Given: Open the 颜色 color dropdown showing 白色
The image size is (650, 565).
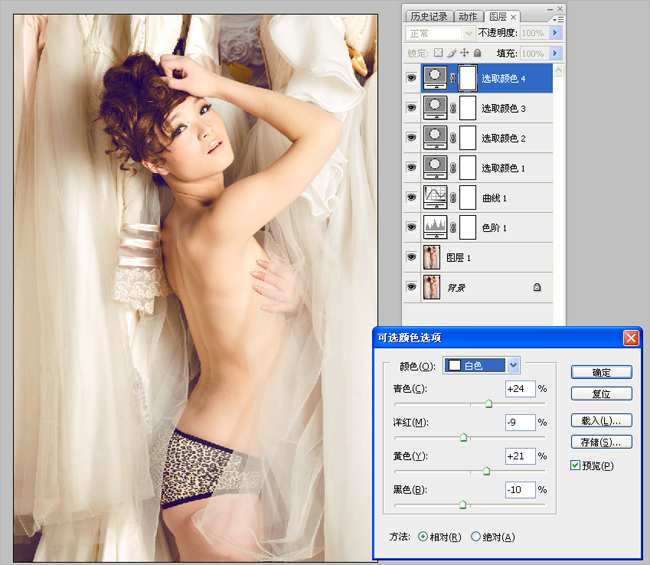Looking at the screenshot, I should tap(481, 365).
